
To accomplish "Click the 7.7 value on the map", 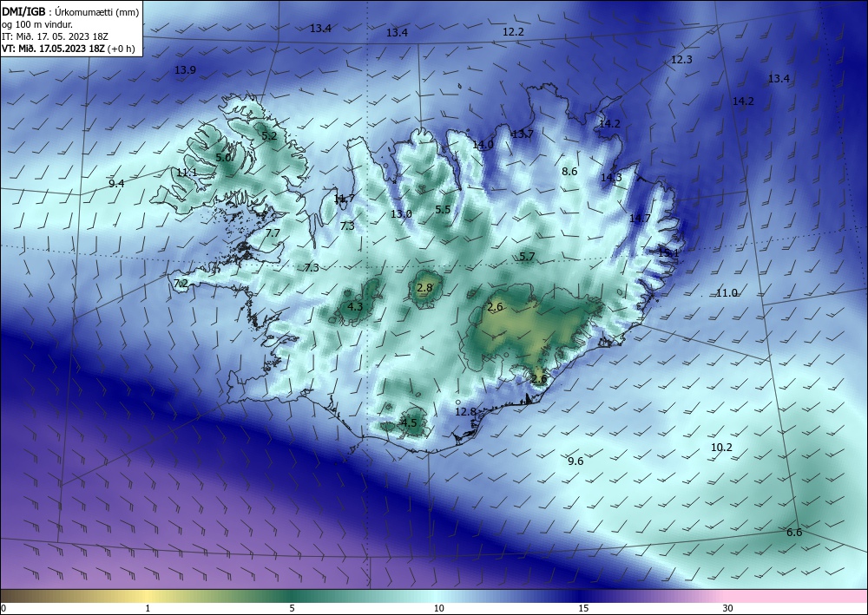I will (x=273, y=233).
